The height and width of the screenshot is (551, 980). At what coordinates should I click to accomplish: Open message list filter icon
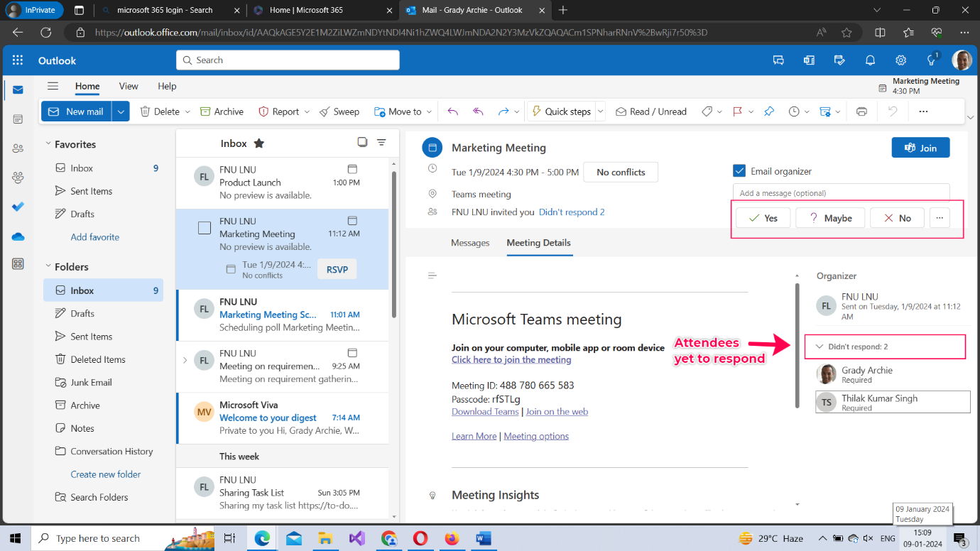click(x=381, y=142)
